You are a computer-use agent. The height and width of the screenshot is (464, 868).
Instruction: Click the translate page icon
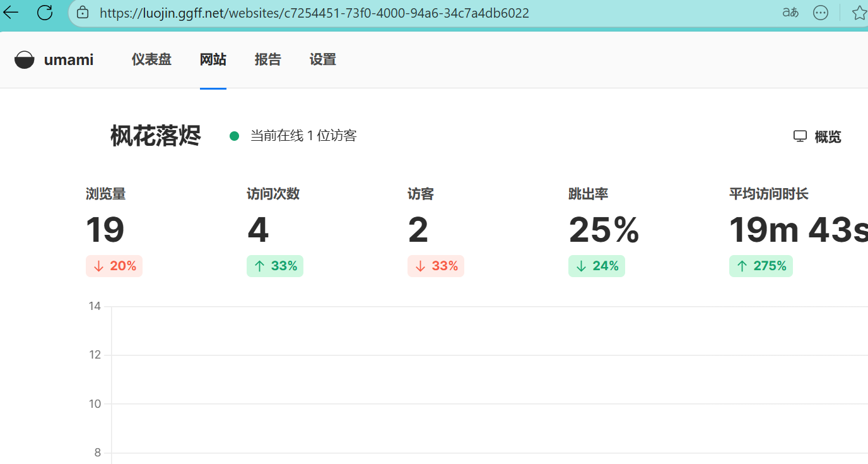[x=790, y=13]
